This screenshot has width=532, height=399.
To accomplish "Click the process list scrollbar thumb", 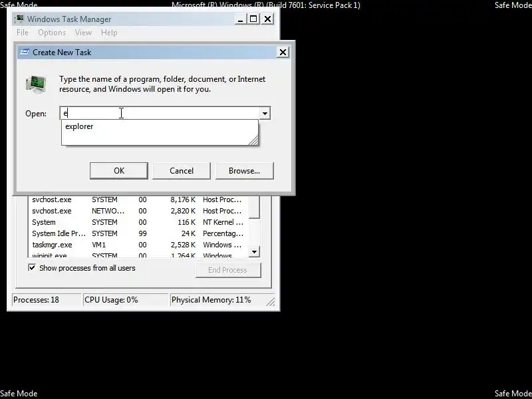I will point(255,207).
